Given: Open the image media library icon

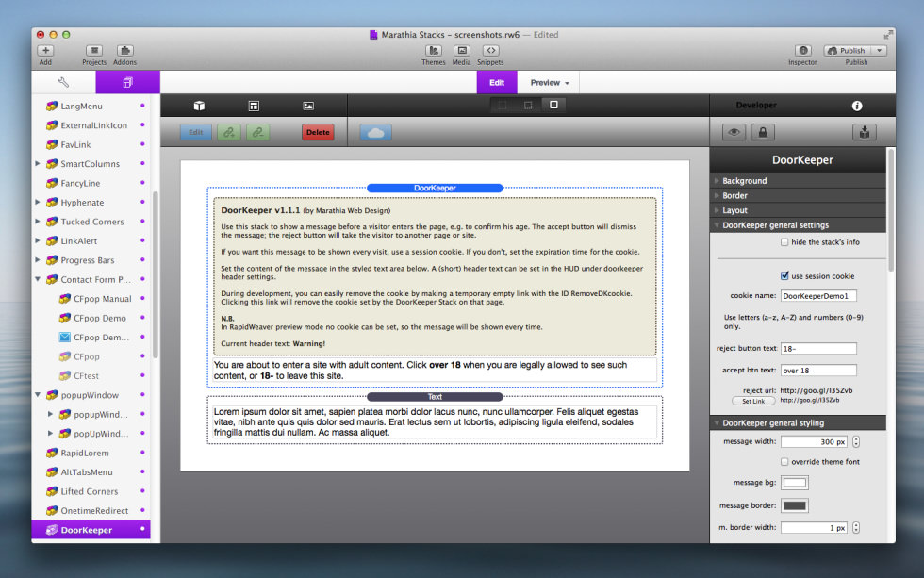Looking at the screenshot, I should 308,106.
